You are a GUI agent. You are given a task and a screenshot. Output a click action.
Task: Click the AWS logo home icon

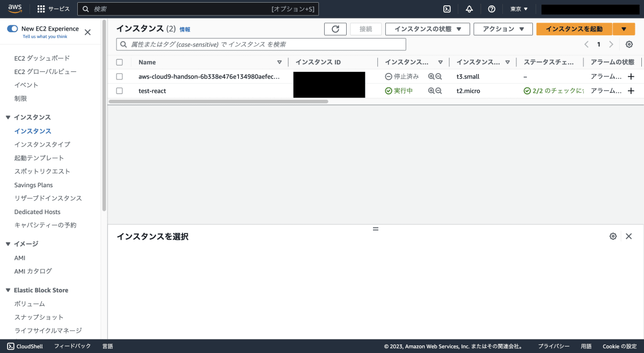coord(14,9)
